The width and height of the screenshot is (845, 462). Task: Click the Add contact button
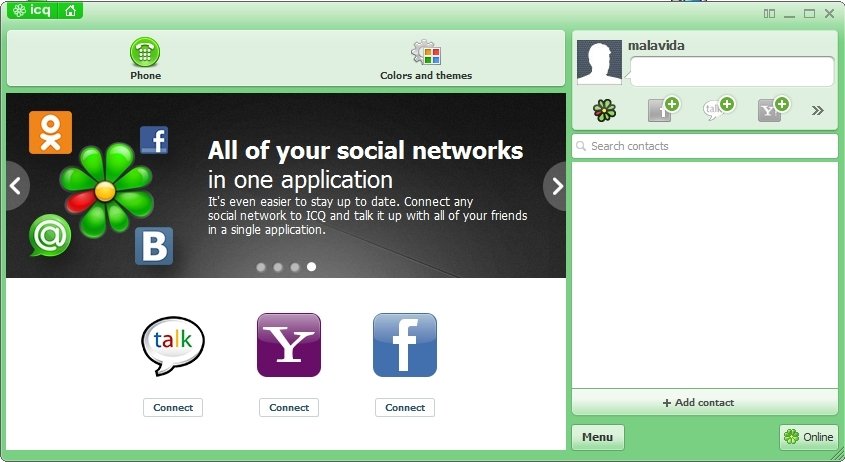click(705, 402)
